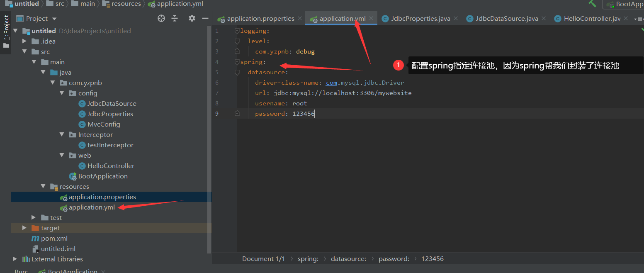Expand the .idea folder
The image size is (644, 273).
24,41
